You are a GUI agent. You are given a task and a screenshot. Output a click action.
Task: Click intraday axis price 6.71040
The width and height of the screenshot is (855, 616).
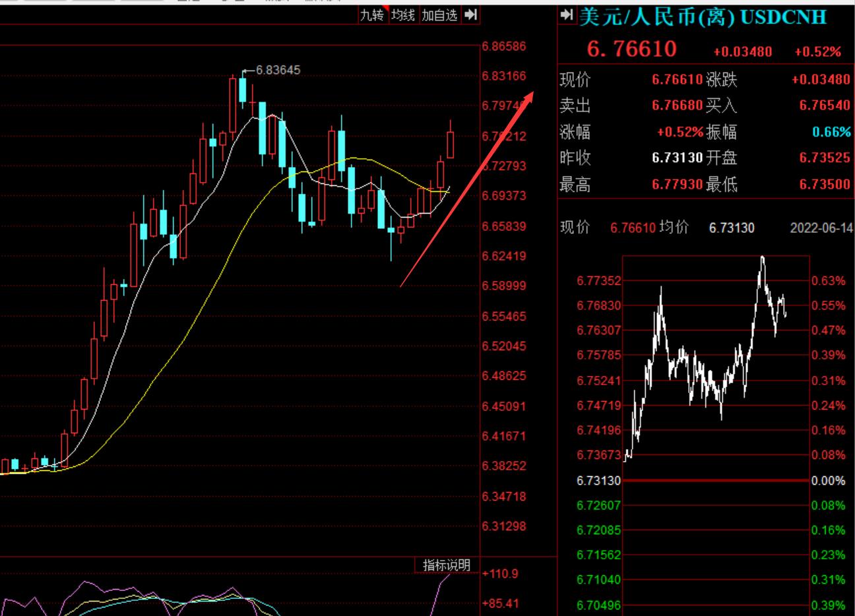coord(599,580)
